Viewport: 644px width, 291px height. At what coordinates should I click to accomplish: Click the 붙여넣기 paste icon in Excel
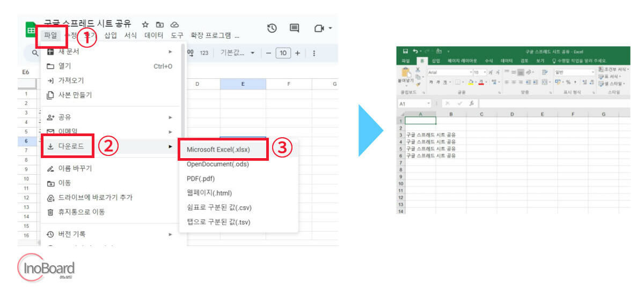(x=406, y=72)
